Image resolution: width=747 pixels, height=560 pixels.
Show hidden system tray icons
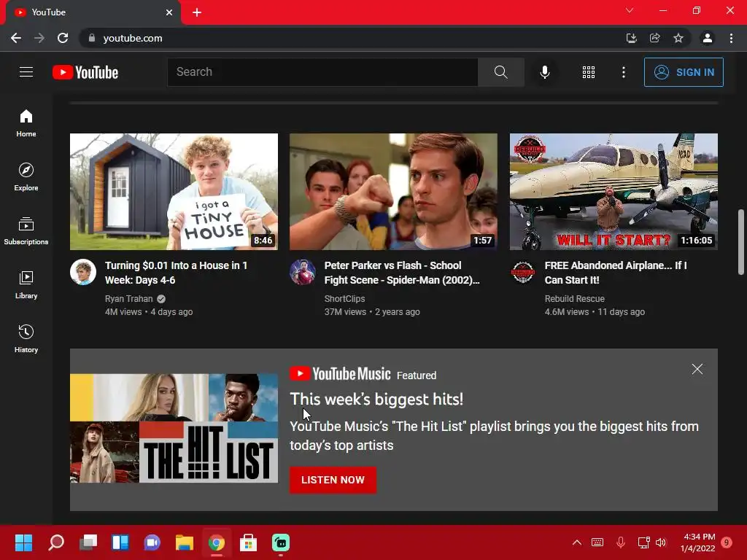[576, 542]
